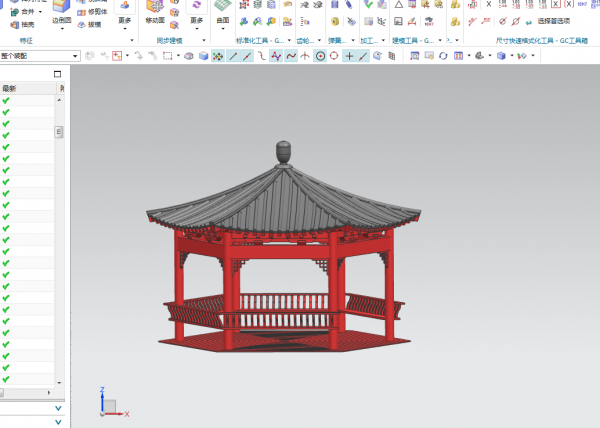
Task: Toggle the end point snap option
Action: click(x=233, y=56)
